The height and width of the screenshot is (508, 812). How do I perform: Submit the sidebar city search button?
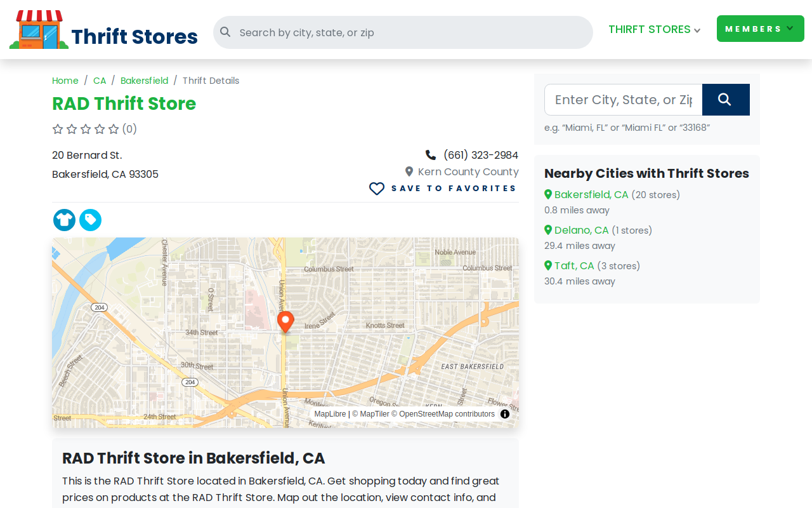726,100
